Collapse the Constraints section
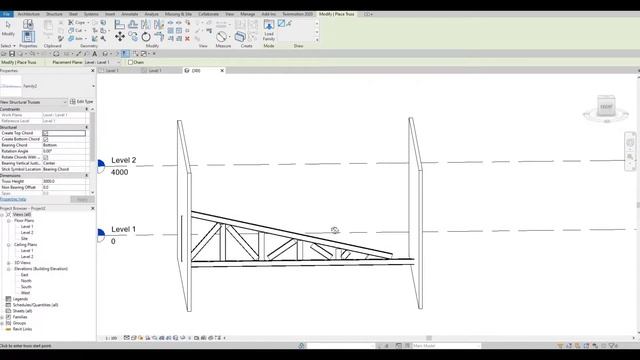The width and height of the screenshot is (640, 360). pos(87,109)
